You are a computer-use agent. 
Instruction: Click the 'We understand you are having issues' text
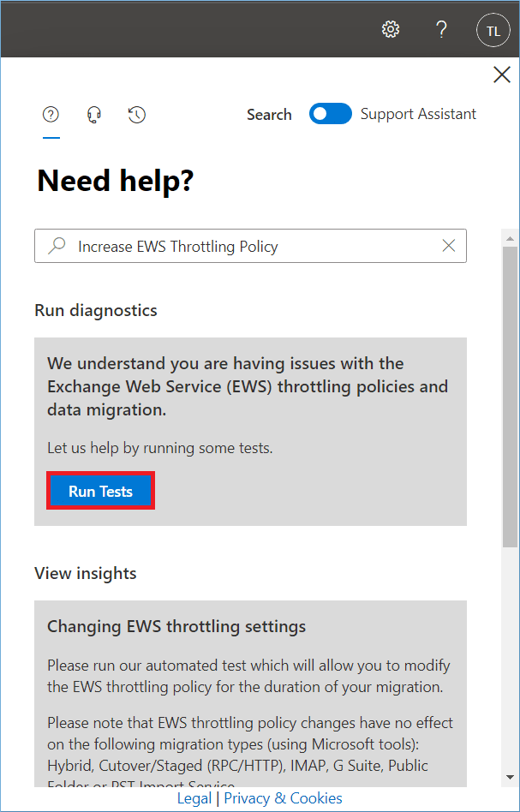(x=248, y=387)
